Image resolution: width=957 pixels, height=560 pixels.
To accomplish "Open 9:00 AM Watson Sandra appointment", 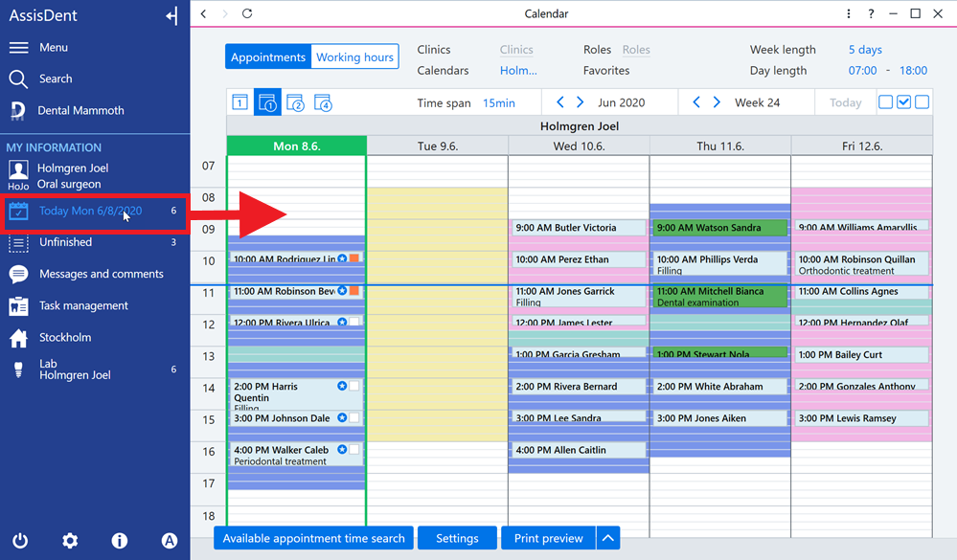I will tap(720, 228).
